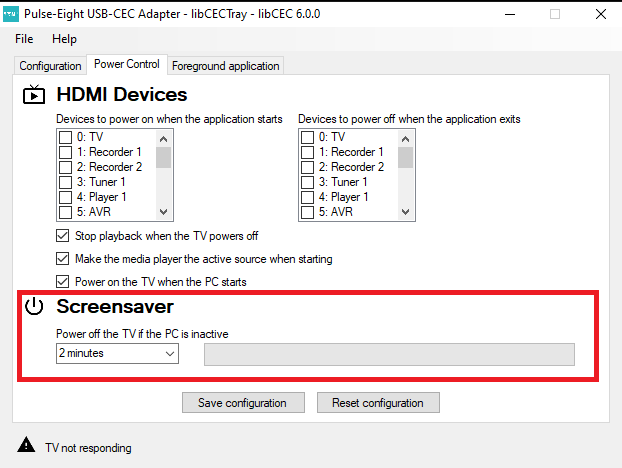Viewport: 622px width, 468px height.
Task: Check 3: Tuner 1 in power-on list
Action: click(65, 182)
